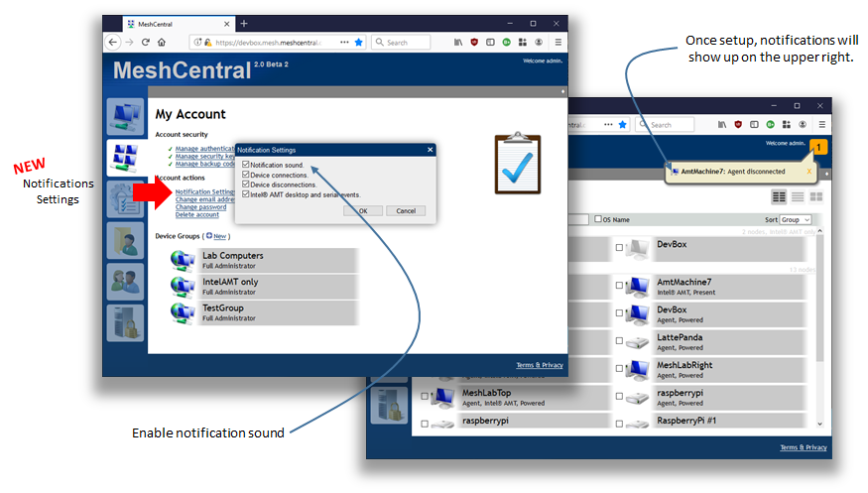This screenshot has height=493, width=868.
Task: Open My Files sidebar icon in front window
Action: pyautogui.click(x=126, y=241)
